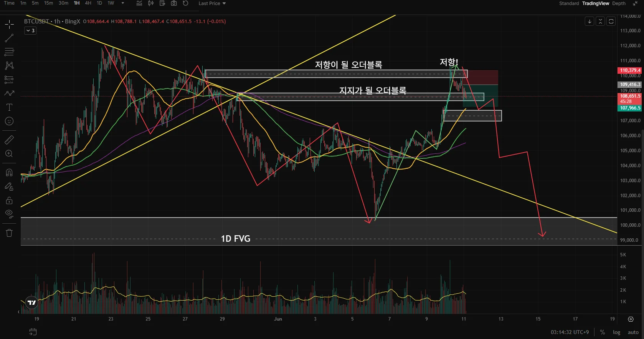The image size is (644, 339).
Task: Select the 4H timeframe
Action: coord(88,3)
